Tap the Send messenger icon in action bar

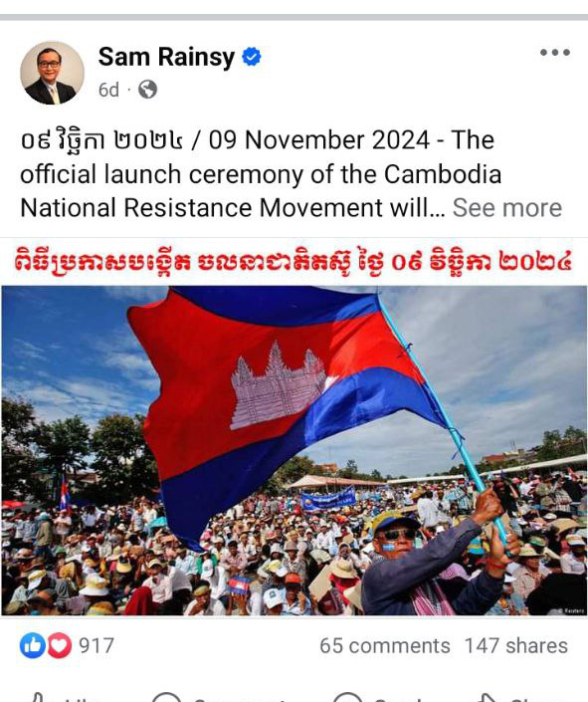click(347, 698)
